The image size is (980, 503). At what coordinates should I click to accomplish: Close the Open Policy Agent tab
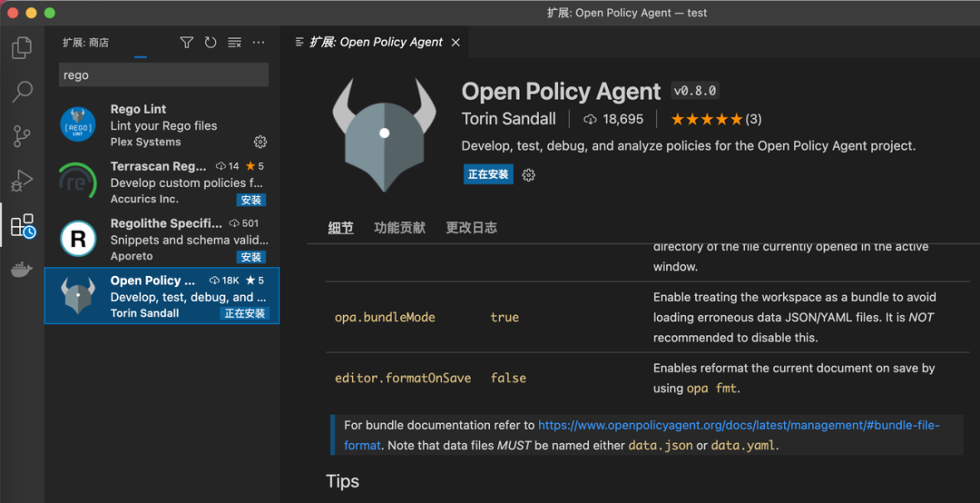coord(456,43)
